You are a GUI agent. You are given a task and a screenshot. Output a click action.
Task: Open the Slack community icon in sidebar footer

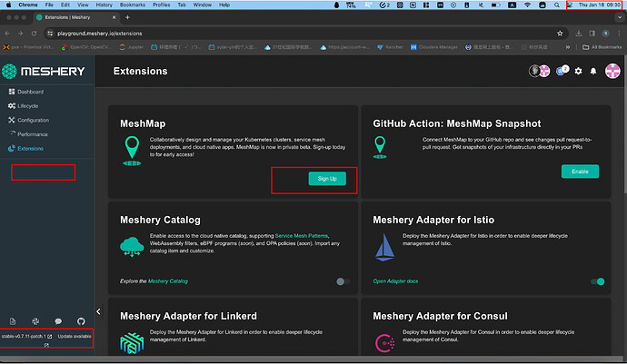35,321
